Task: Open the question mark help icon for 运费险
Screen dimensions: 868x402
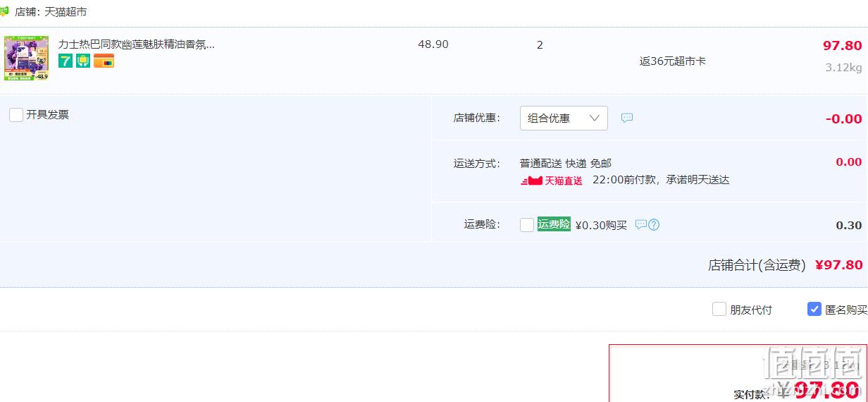Action: [x=654, y=225]
